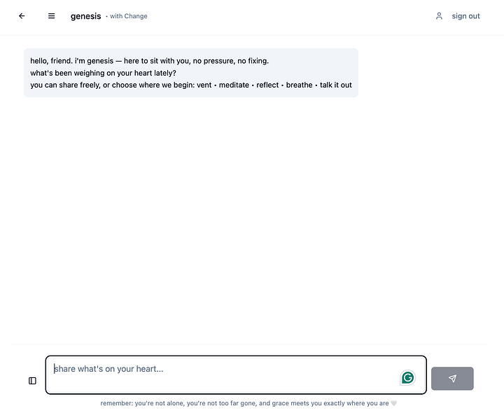Go back using the left arrow icon
This screenshot has height=420, width=504.
click(22, 15)
